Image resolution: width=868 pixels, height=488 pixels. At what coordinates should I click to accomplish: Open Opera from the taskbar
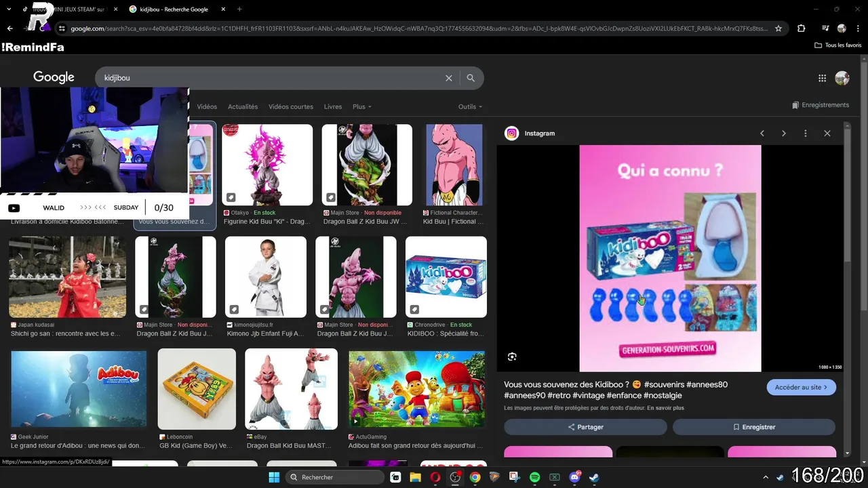435,477
